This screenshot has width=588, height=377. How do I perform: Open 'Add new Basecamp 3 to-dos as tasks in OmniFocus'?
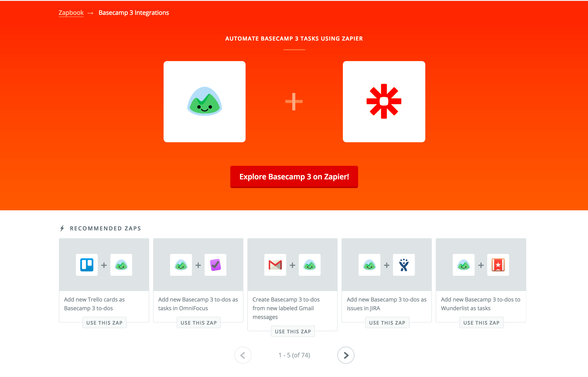coord(198,304)
